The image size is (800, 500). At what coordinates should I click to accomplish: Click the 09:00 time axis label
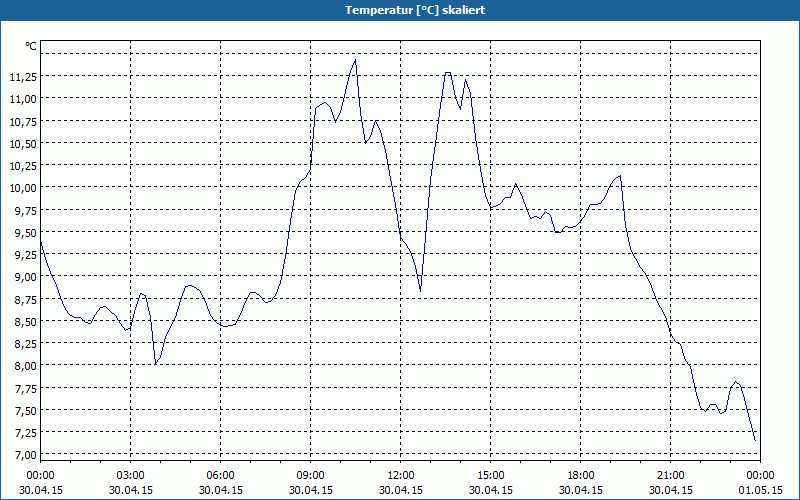coord(310,476)
